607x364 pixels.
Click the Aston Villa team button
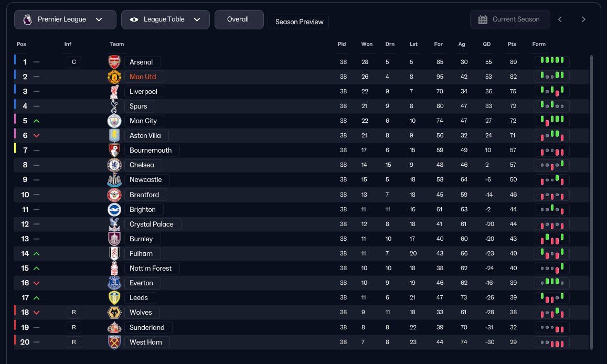click(145, 135)
